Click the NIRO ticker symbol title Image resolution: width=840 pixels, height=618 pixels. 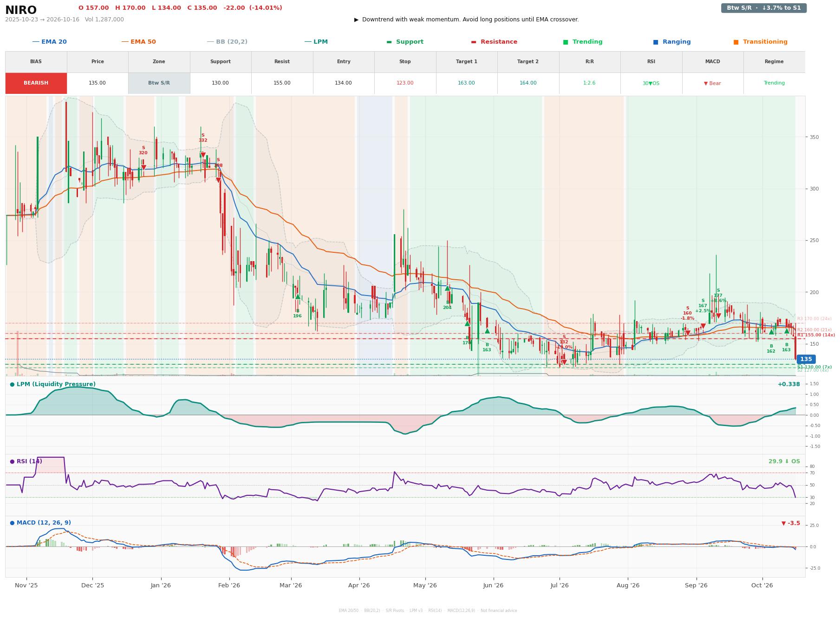coord(21,10)
